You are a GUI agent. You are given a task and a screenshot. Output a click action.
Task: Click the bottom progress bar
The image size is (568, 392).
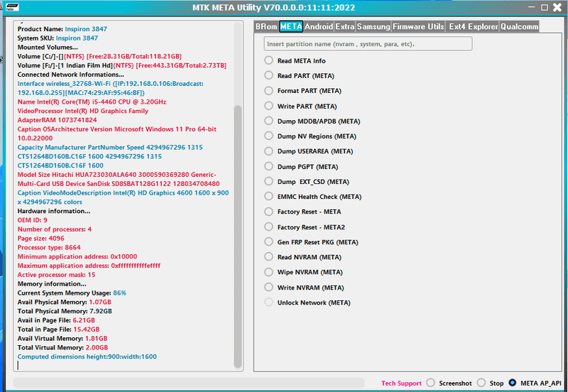tap(188, 383)
